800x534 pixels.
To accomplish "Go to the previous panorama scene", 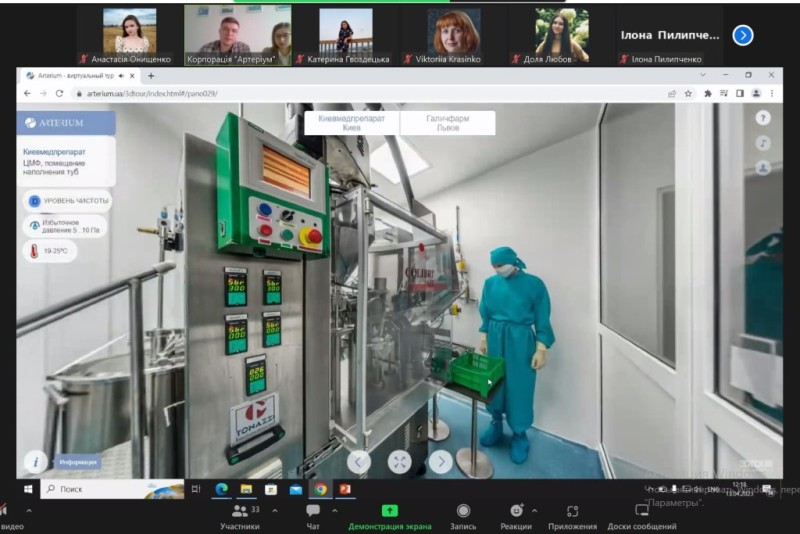I will [x=358, y=461].
